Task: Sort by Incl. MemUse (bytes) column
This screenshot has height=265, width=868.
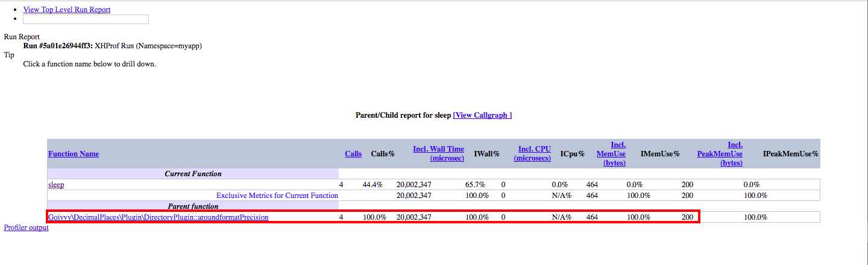Action: click(611, 154)
